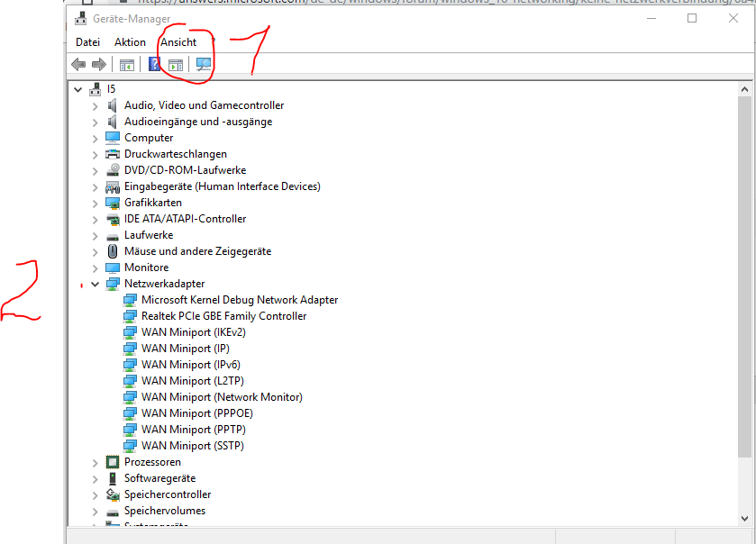756x544 pixels.
Task: Open the Datei menu
Action: pos(87,42)
